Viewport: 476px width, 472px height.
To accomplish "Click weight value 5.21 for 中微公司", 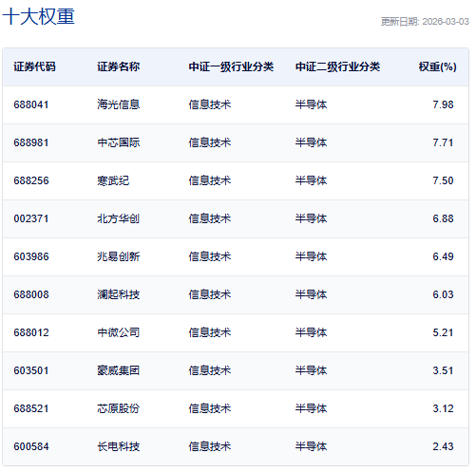I will tap(443, 332).
